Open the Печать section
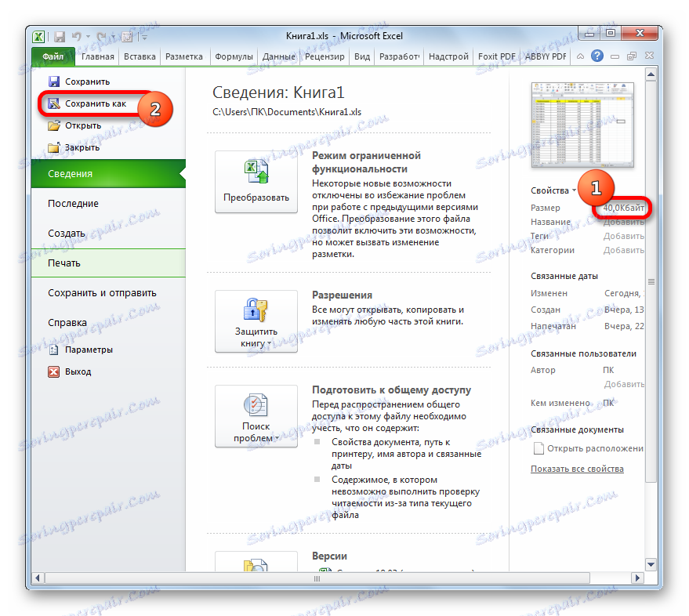The height and width of the screenshot is (616, 689). (x=108, y=263)
